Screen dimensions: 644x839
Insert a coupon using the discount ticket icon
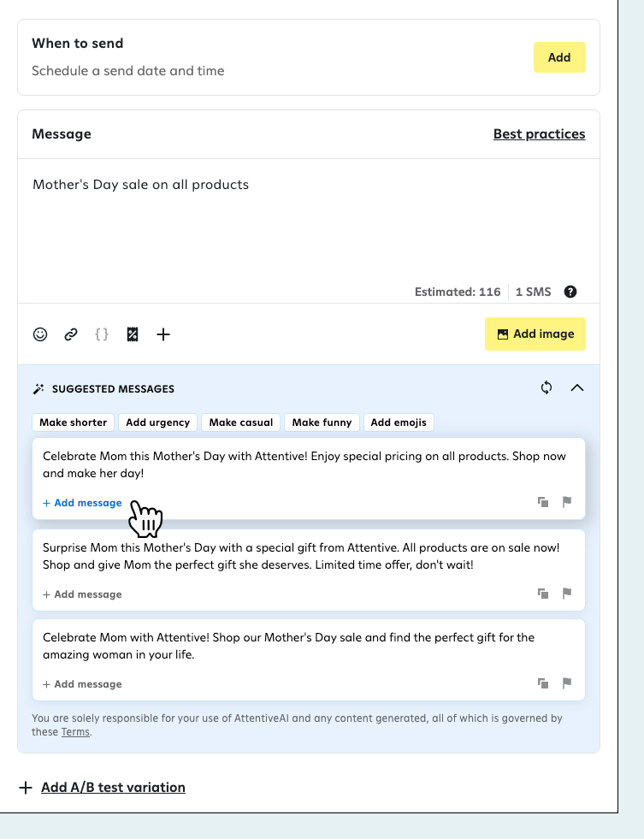click(133, 334)
